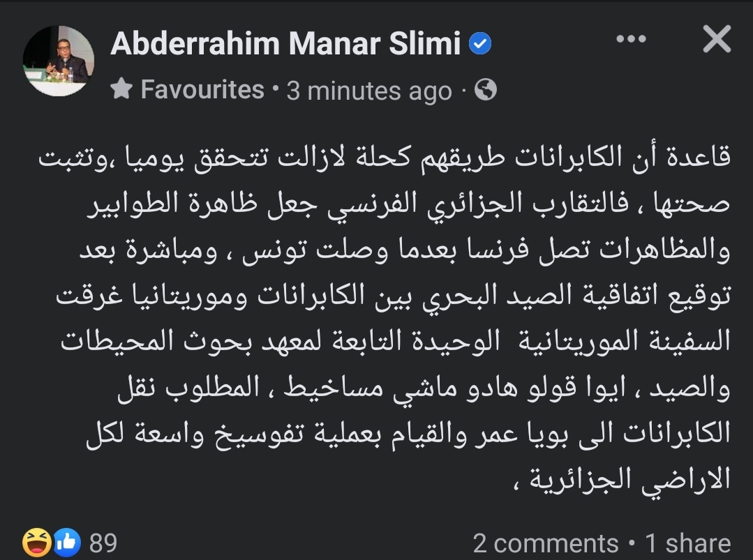Open the '2 comments' link

(x=546, y=543)
